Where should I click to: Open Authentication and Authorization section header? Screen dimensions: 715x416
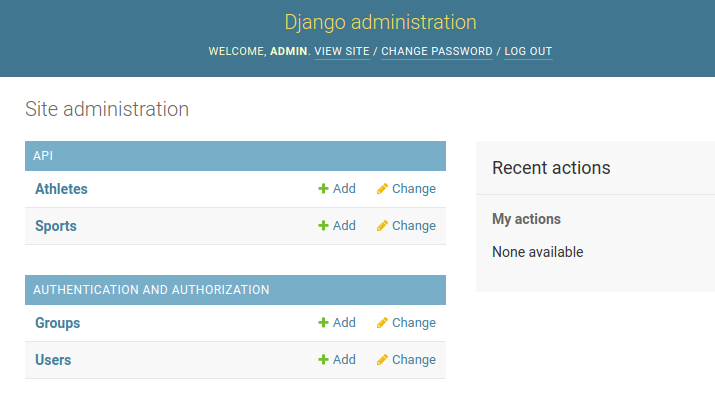point(151,290)
